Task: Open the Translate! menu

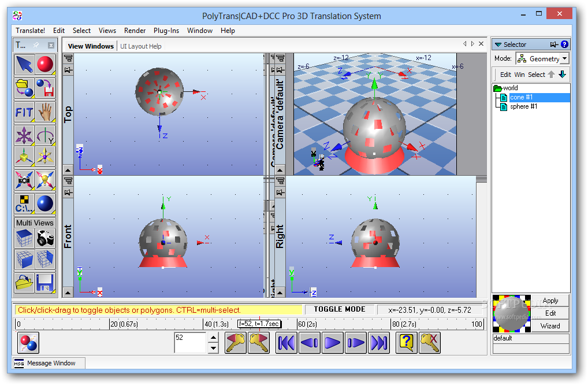Action: (31, 31)
